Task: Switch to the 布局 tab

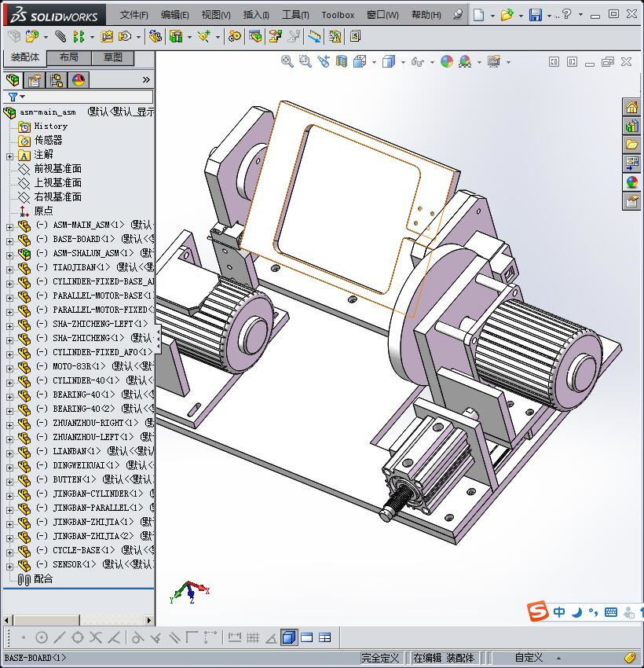Action: 68,57
